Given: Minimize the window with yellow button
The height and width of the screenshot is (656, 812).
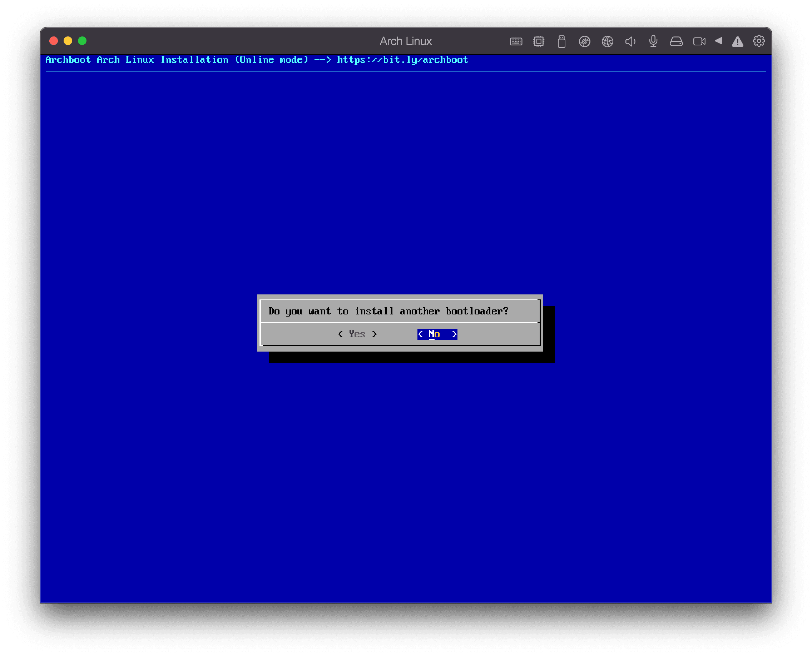Looking at the screenshot, I should click(x=68, y=41).
